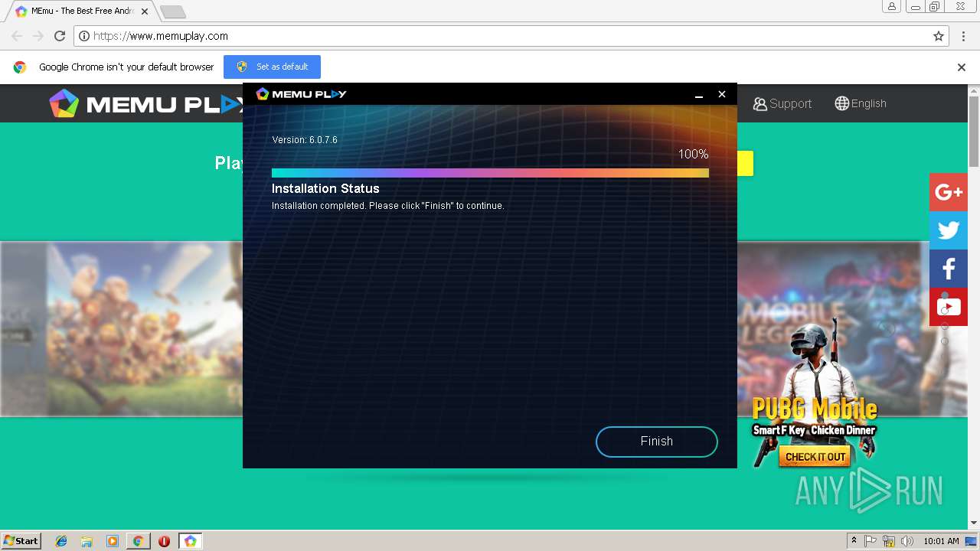Screen dimensions: 980x551
Task: Open the Windows Start menu
Action: point(21,541)
